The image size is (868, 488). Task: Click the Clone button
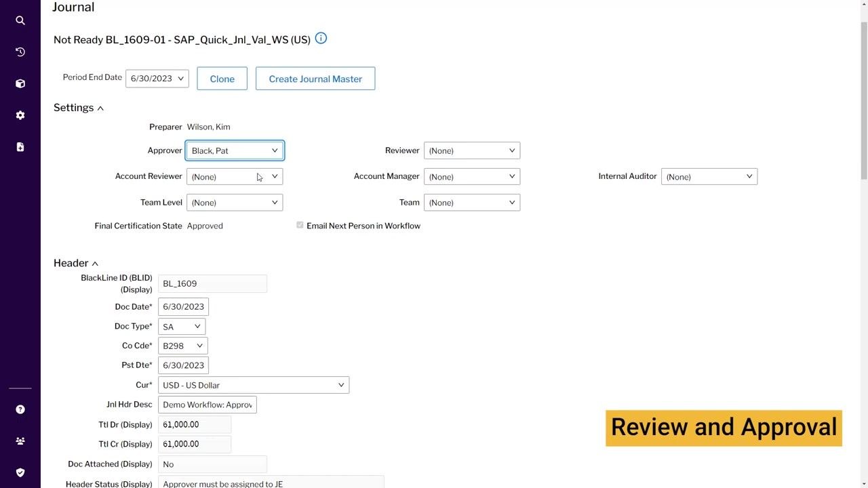click(x=222, y=79)
